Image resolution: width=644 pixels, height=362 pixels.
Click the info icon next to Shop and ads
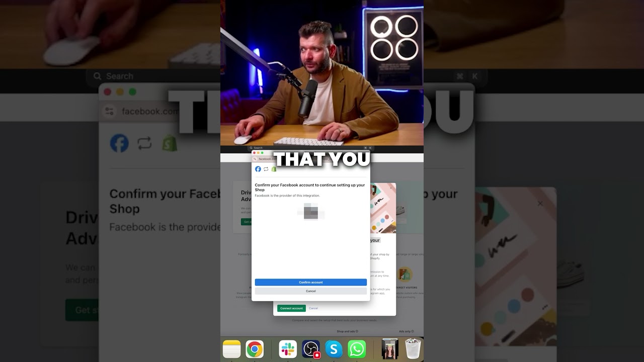pos(357,331)
